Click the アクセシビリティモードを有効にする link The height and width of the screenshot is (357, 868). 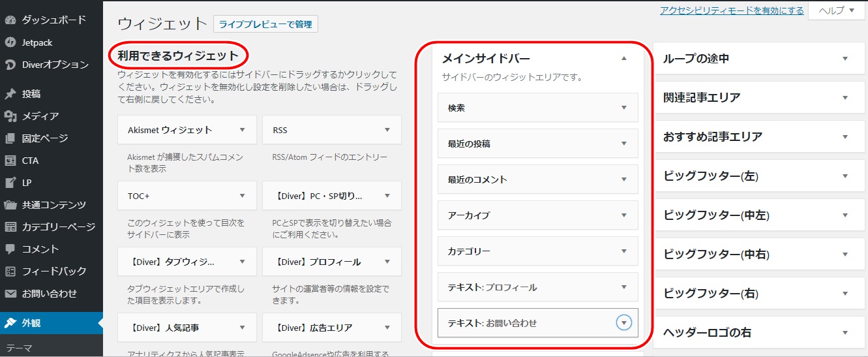pos(732,10)
